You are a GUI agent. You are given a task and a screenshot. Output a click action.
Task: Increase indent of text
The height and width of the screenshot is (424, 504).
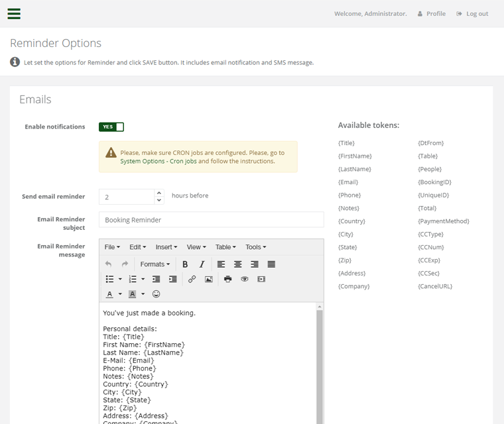click(173, 279)
